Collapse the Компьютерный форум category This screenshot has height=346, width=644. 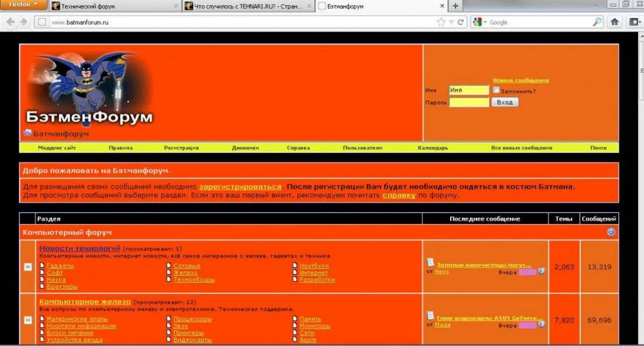611,232
